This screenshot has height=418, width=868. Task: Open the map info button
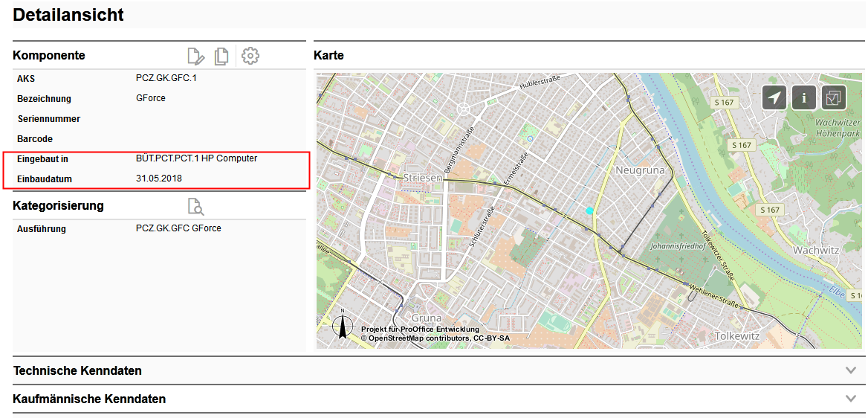804,97
